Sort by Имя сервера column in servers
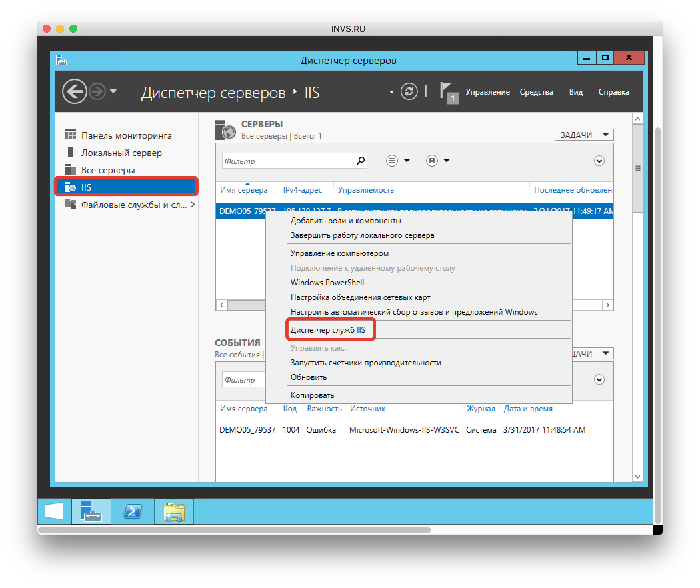This screenshot has width=700, height=588. point(244,190)
